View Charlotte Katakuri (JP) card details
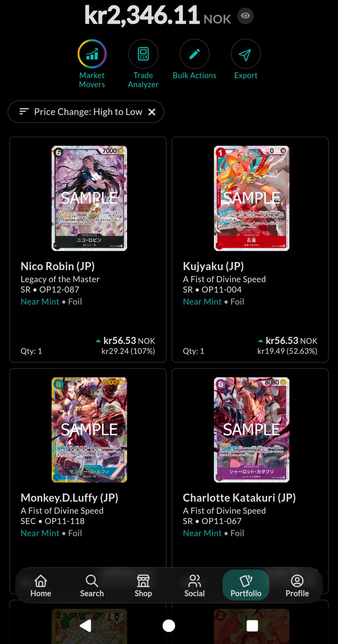 pyautogui.click(x=239, y=498)
